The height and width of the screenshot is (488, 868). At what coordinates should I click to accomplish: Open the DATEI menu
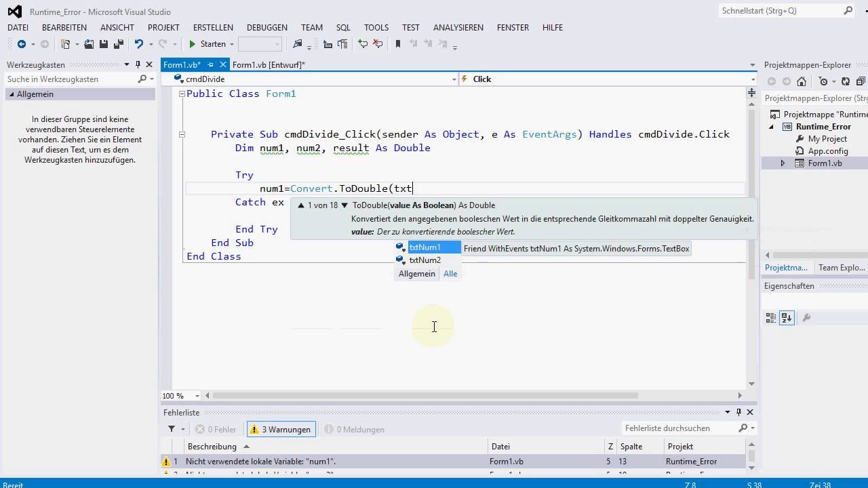point(18,28)
